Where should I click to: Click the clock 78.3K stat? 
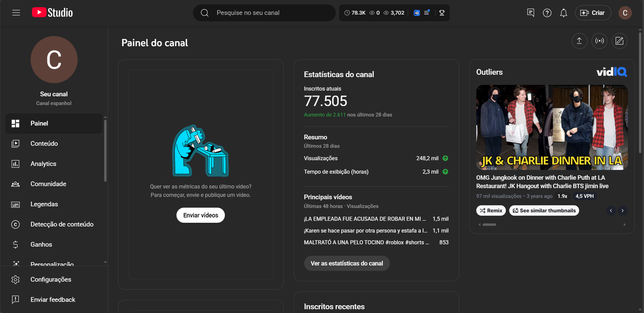tap(355, 13)
